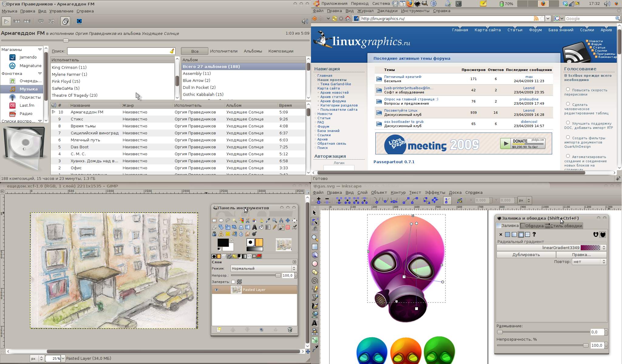Choose pattern fill in Fill and Stroke

pos(528,234)
